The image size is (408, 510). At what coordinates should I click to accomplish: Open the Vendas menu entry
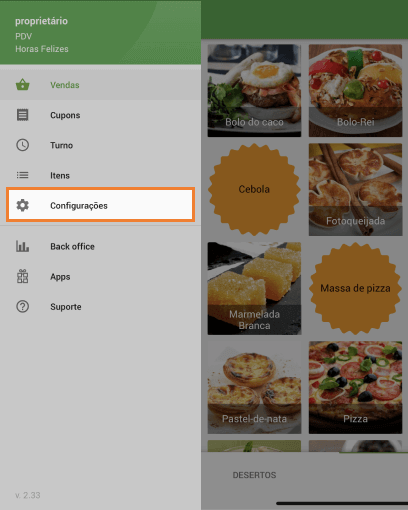click(x=100, y=85)
